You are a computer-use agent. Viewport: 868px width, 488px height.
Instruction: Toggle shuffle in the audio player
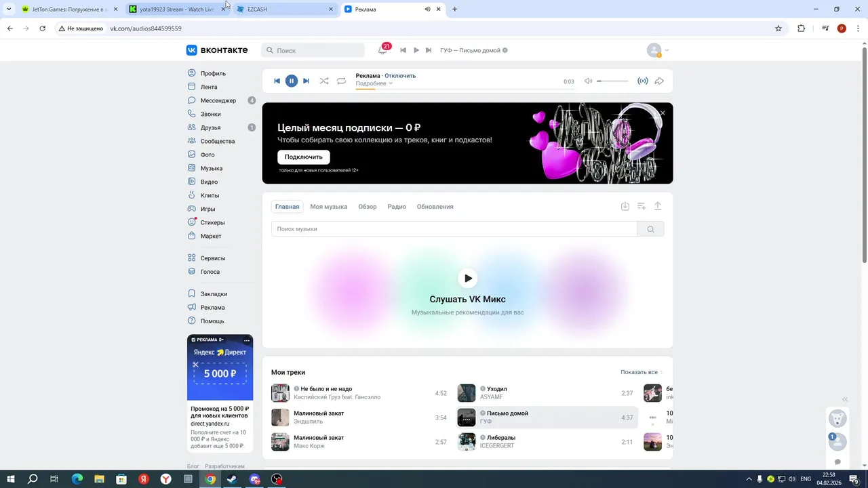point(324,81)
